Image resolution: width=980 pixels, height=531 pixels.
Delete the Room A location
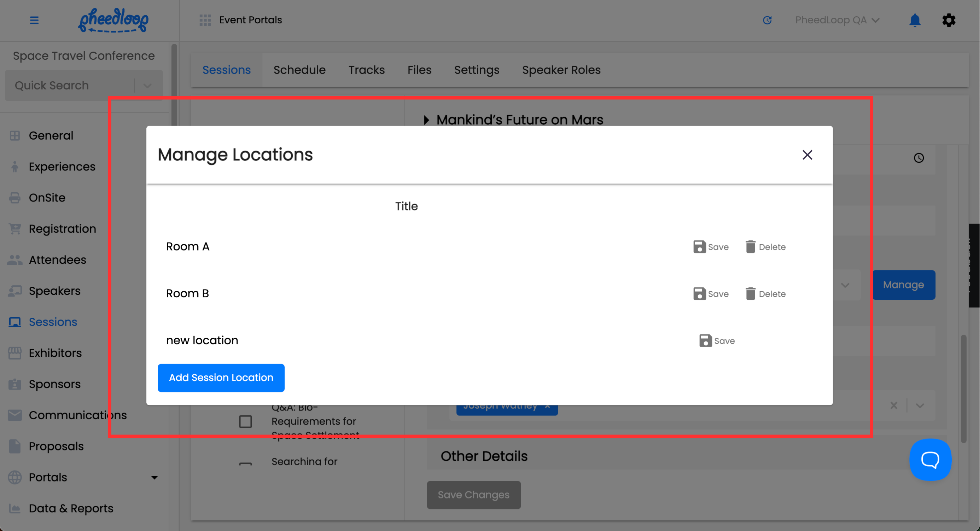point(765,247)
